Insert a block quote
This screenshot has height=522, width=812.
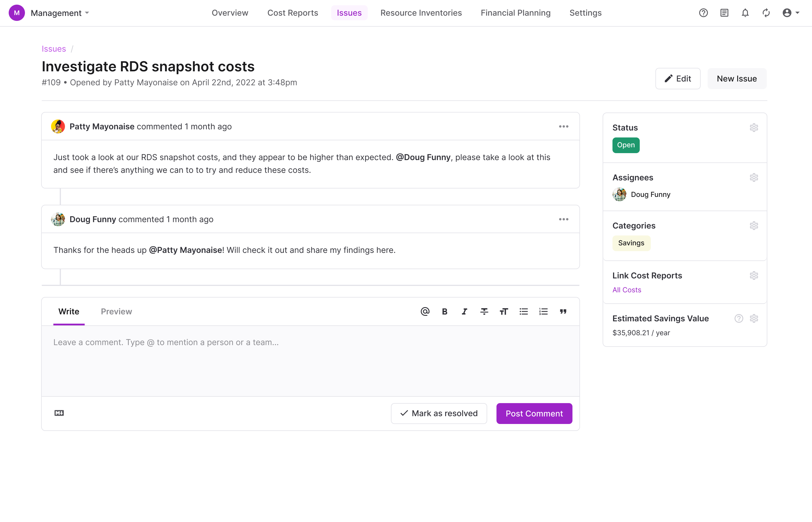(x=563, y=311)
